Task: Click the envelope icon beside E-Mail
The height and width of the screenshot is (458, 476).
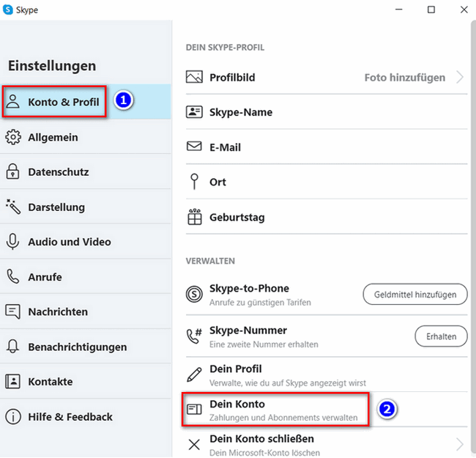Action: coord(194,147)
